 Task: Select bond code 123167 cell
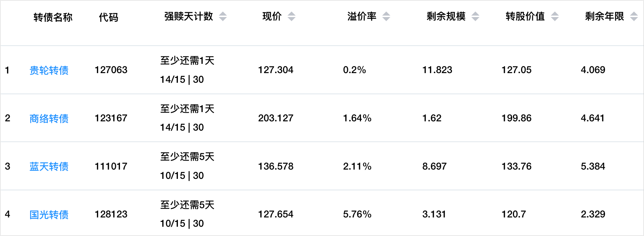tap(111, 118)
